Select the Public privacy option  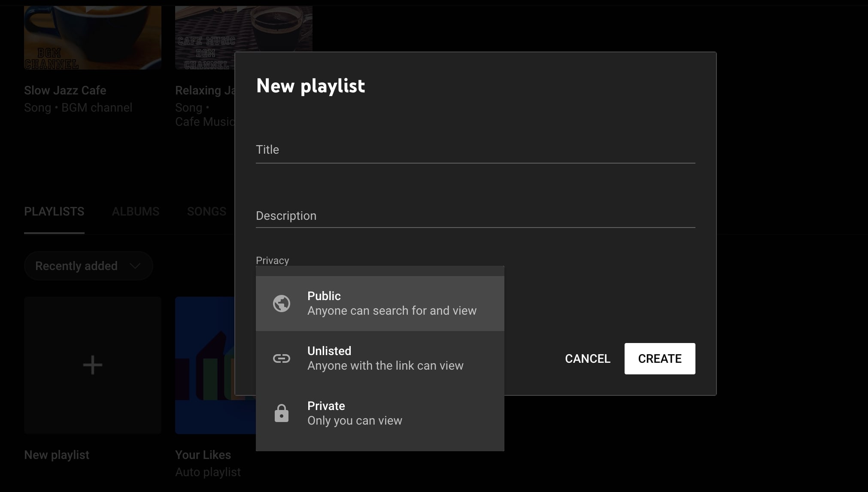(x=380, y=304)
